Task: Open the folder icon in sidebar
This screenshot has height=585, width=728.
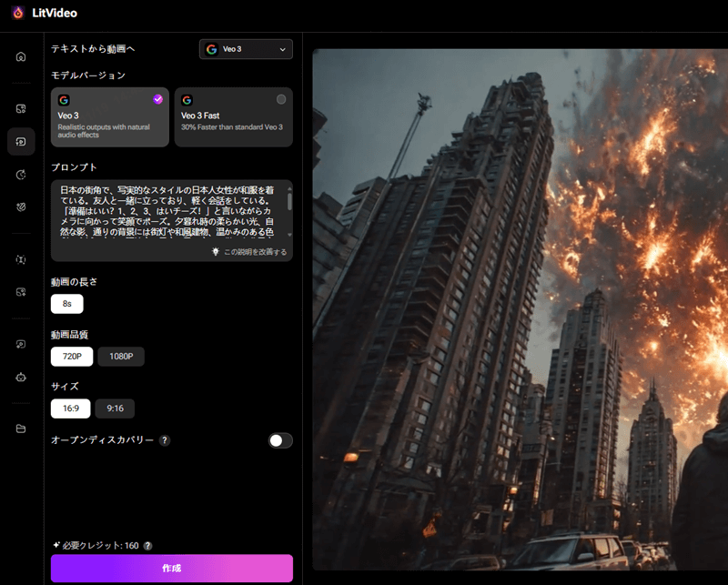Action: click(21, 429)
